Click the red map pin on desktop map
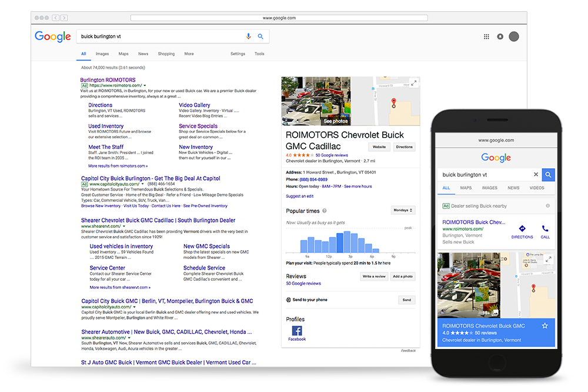The image size is (588, 392). click(x=394, y=103)
